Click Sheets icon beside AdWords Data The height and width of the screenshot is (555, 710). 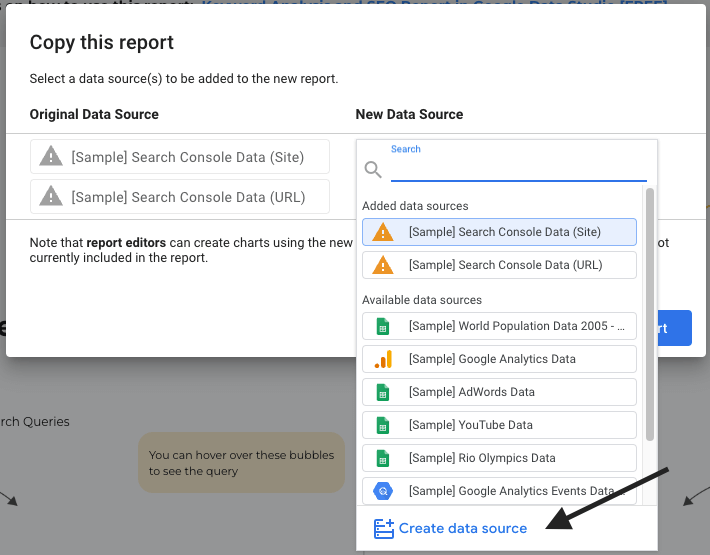point(383,392)
